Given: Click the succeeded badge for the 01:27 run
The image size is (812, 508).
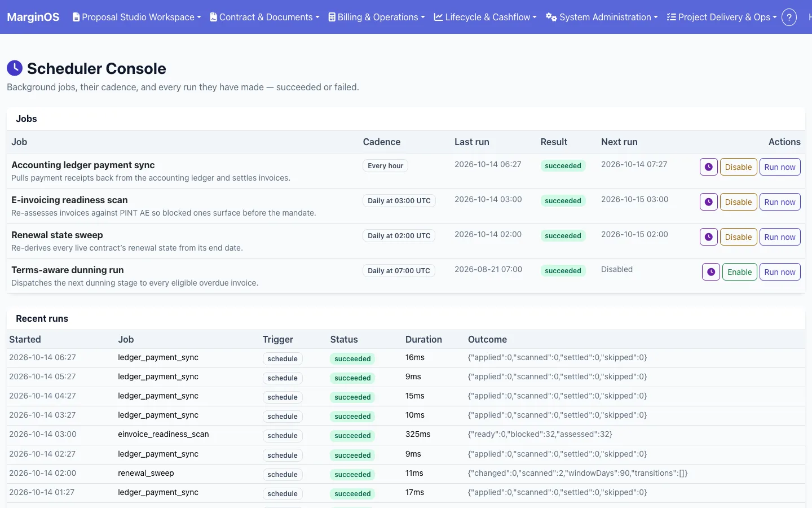Looking at the screenshot, I should [x=352, y=494].
